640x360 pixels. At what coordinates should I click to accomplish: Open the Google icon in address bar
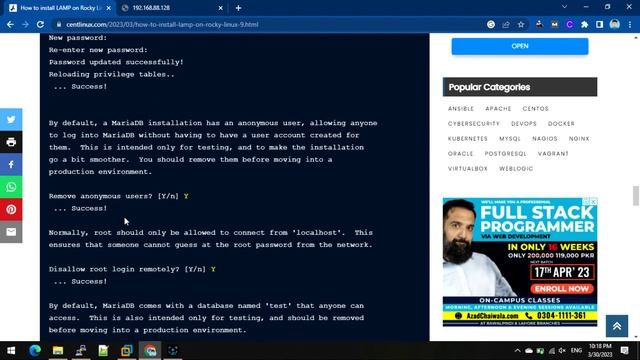pos(491,24)
